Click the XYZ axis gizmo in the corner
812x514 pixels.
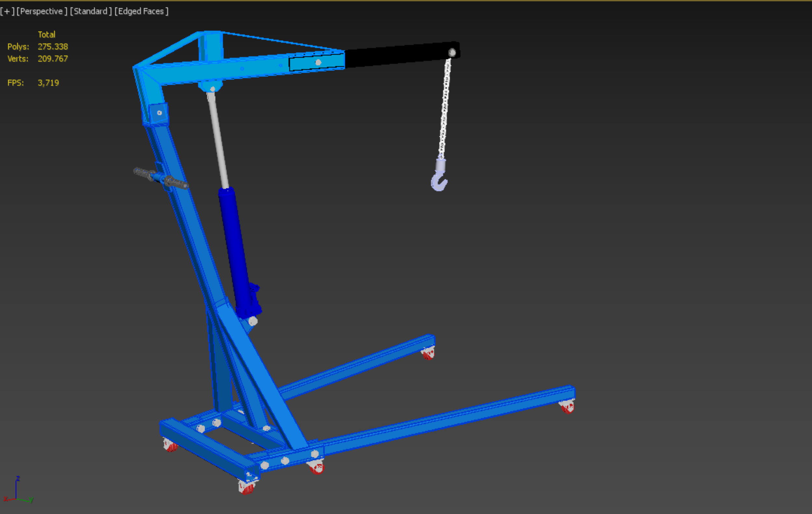click(17, 492)
